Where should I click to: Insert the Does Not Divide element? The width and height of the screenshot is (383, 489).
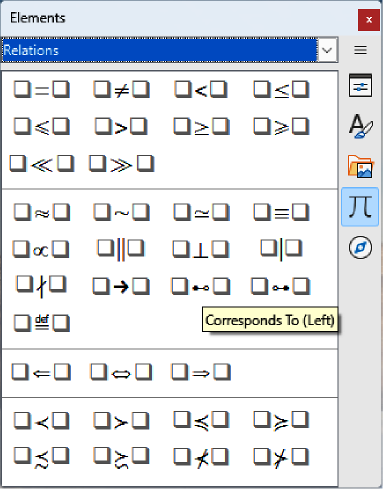42,286
